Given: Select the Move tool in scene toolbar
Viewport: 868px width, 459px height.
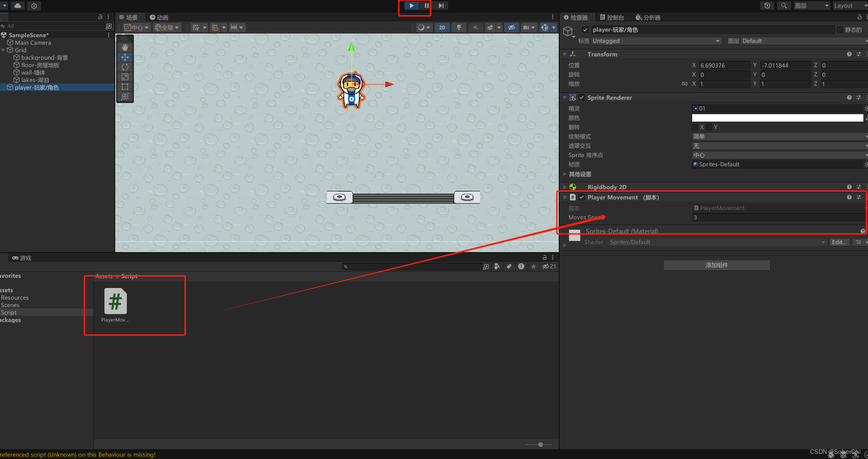Looking at the screenshot, I should (125, 57).
